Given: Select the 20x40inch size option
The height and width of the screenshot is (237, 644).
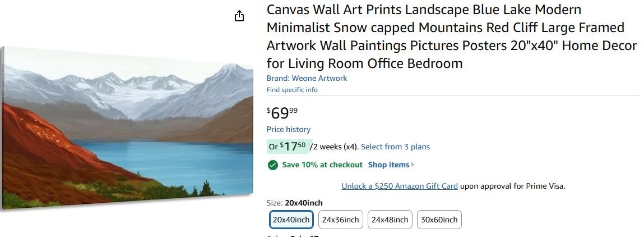Looking at the screenshot, I should 291,220.
